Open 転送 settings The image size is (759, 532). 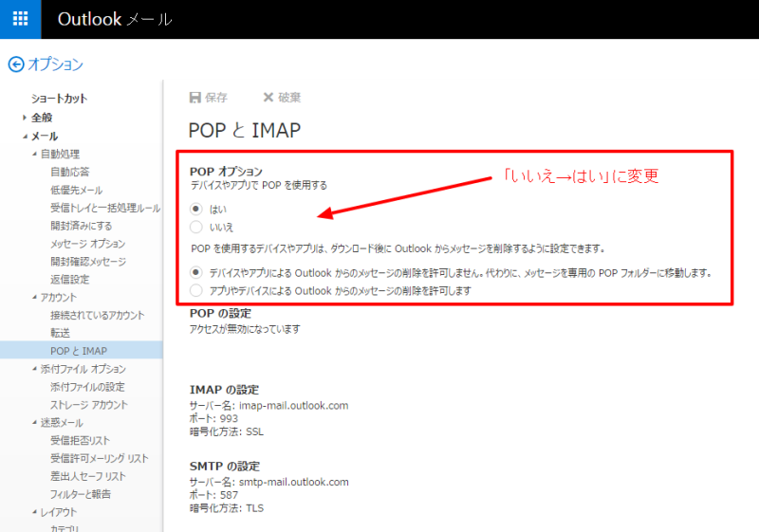coord(61,333)
